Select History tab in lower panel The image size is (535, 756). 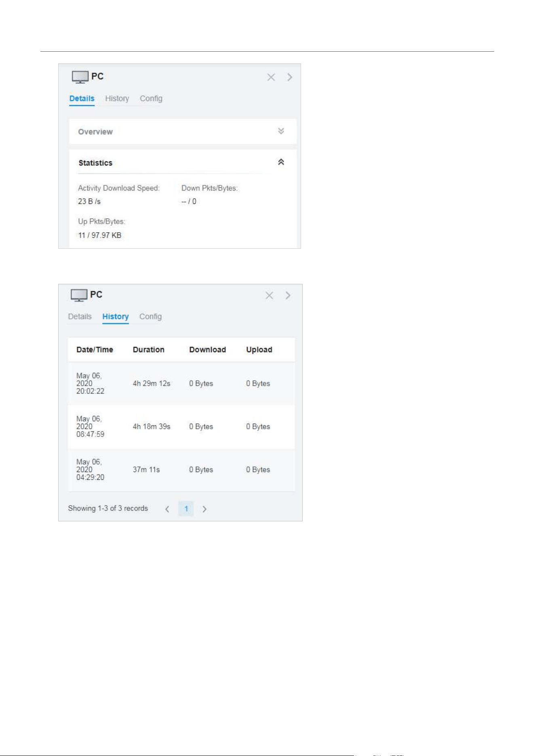coord(116,317)
